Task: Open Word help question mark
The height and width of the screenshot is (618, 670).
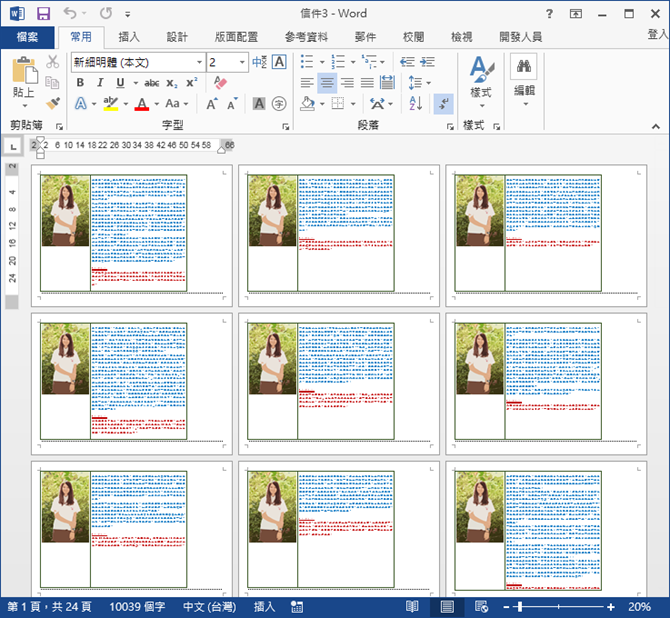Action: 549,14
